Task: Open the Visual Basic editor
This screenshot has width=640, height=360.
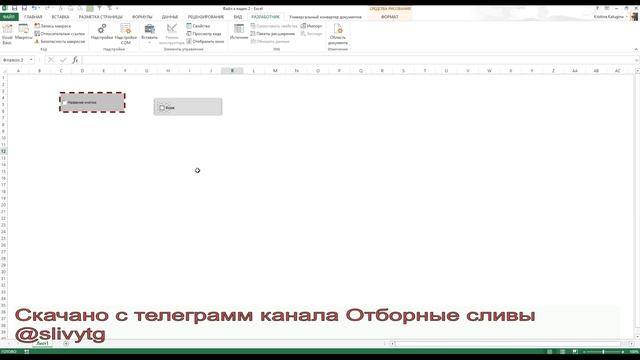Action: click(7, 34)
